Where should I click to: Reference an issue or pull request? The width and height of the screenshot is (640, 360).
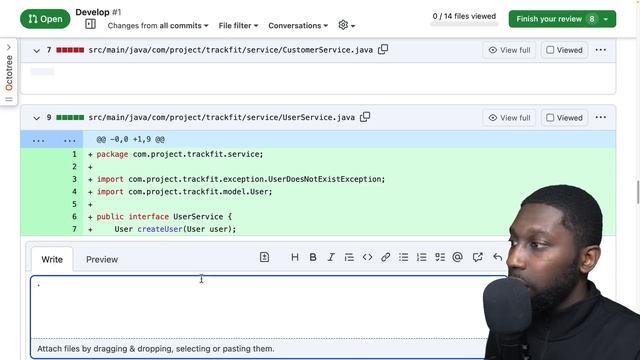tap(478, 257)
